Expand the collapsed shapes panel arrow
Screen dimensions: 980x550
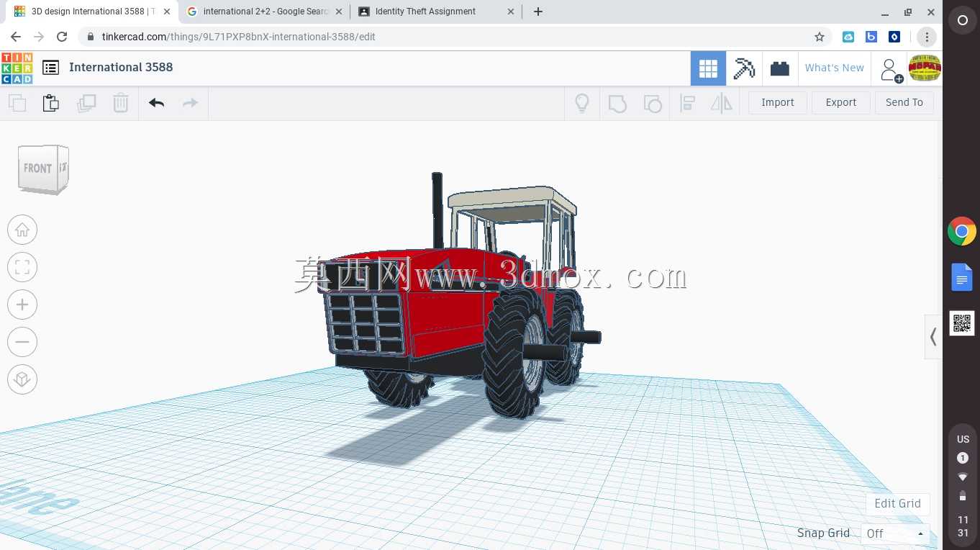coord(933,336)
